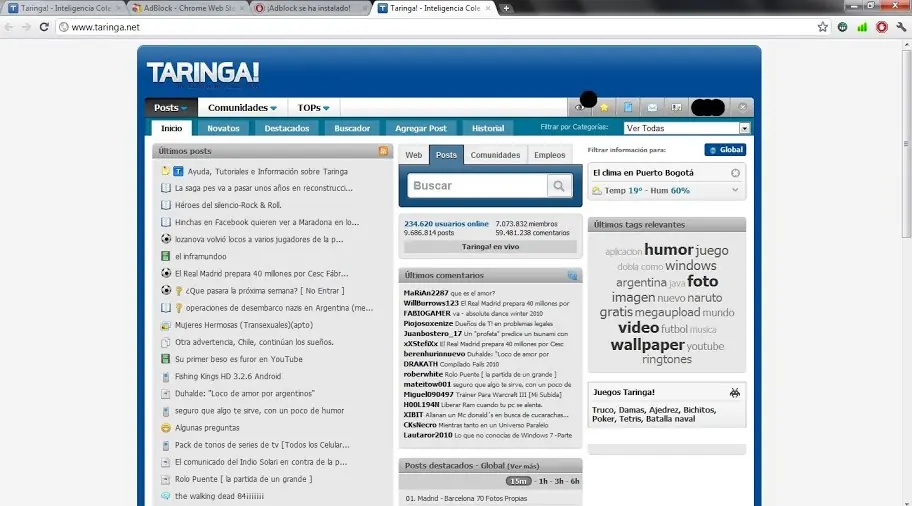Image resolution: width=912 pixels, height=506 pixels.
Task: Click the Global filter button
Action: tap(725, 150)
